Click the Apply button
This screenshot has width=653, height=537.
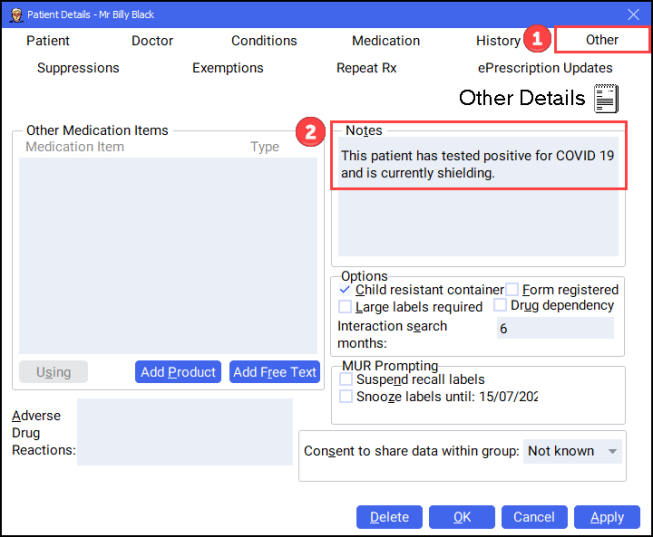coord(606,517)
